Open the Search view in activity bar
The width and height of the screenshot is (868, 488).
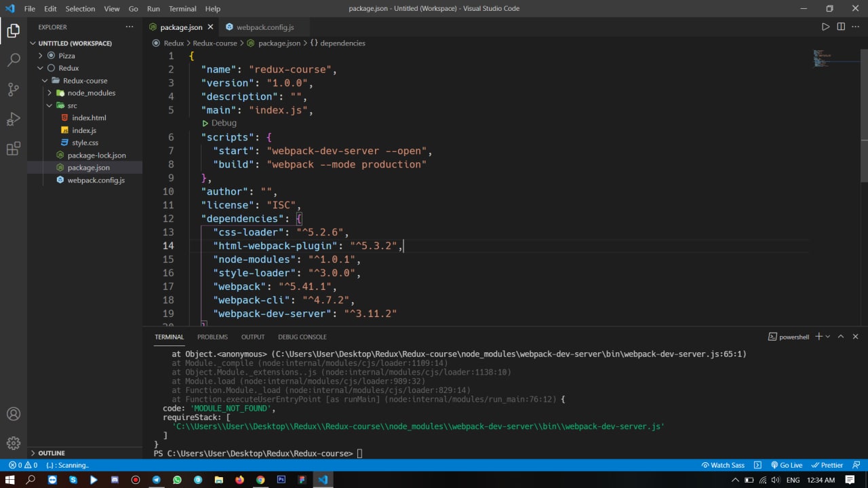(x=14, y=60)
